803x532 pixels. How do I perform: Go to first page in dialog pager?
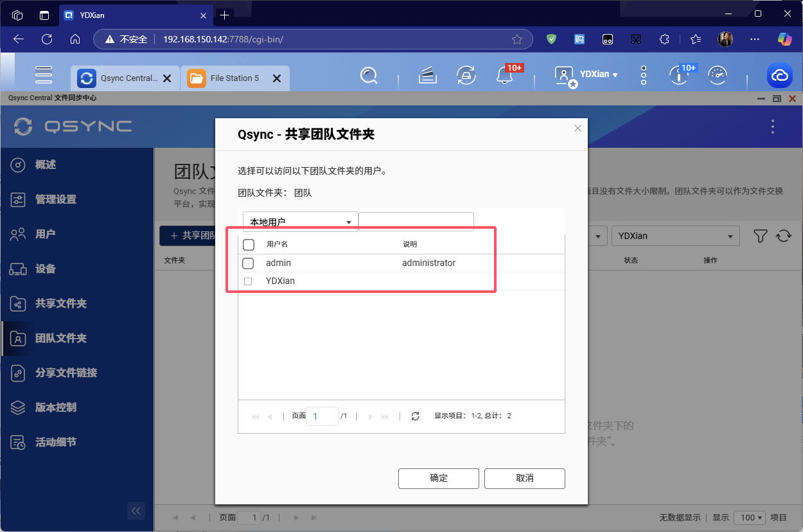[256, 416]
